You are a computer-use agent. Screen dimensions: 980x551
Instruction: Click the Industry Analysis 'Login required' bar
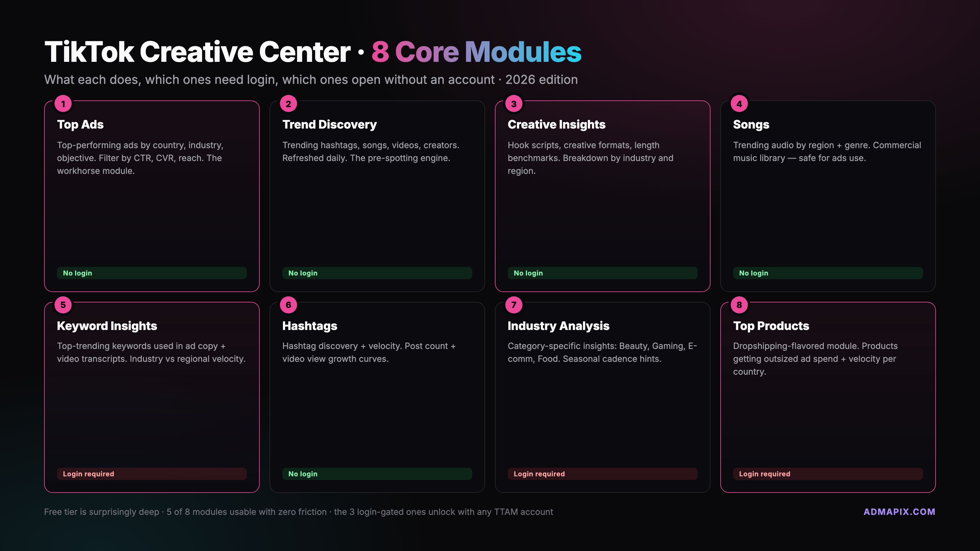[x=602, y=474]
